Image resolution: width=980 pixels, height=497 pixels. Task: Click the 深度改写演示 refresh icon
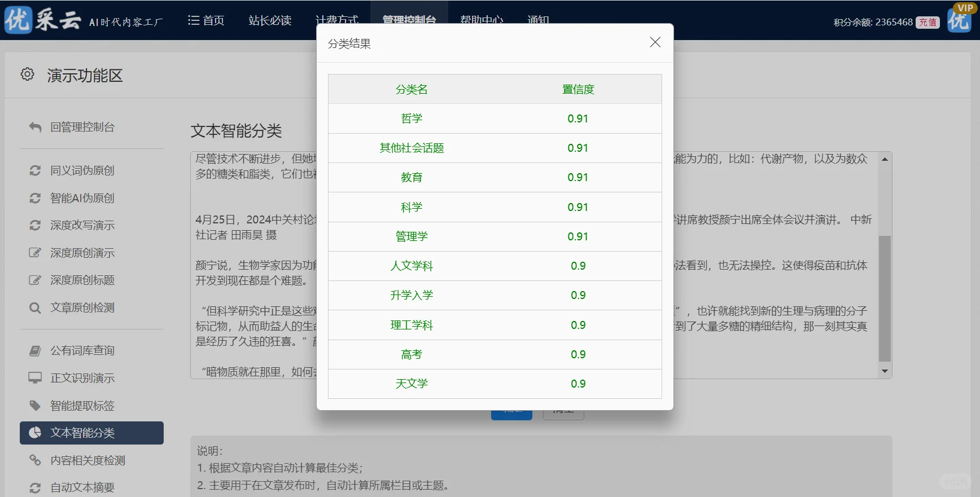(x=35, y=225)
